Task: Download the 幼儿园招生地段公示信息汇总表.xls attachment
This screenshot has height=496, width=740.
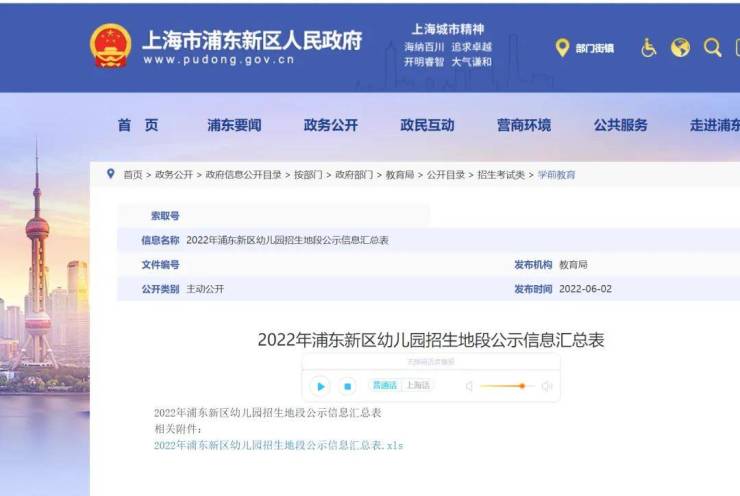Action: (278, 445)
